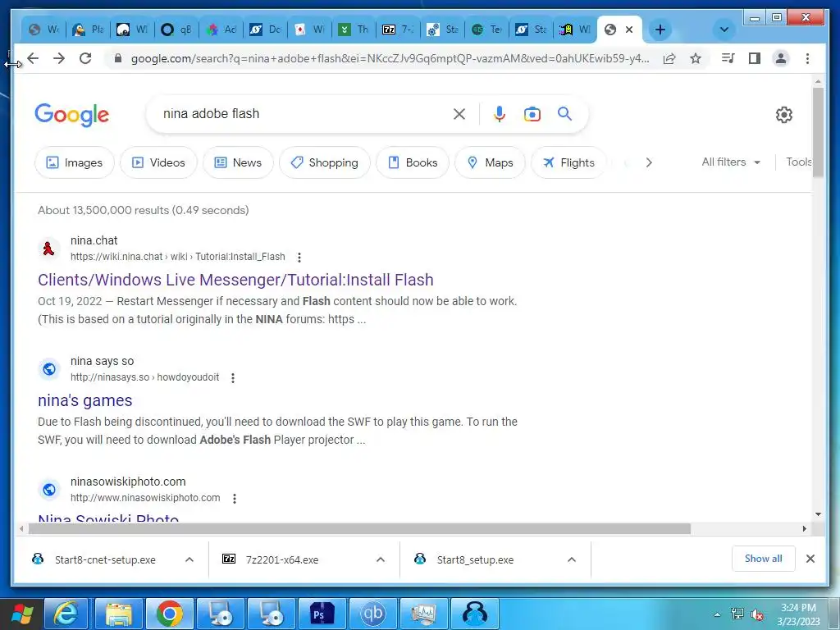Open the tab search dropdown
This screenshot has width=840, height=630.
tap(724, 30)
